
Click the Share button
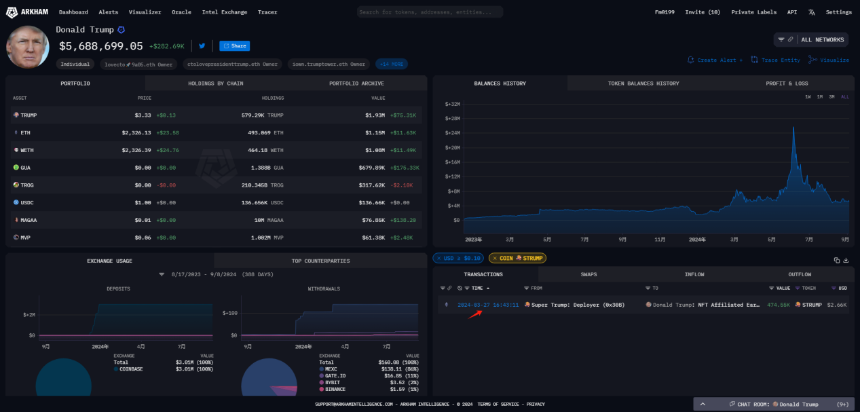pyautogui.click(x=235, y=46)
